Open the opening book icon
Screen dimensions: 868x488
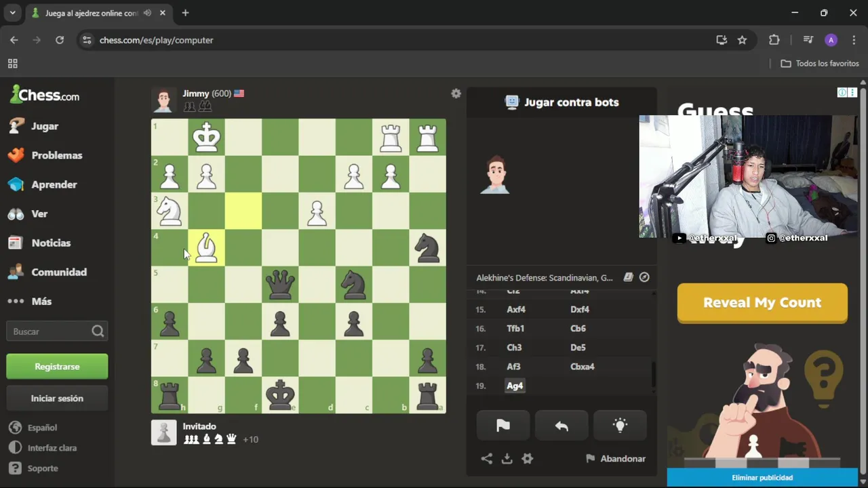pos(629,277)
